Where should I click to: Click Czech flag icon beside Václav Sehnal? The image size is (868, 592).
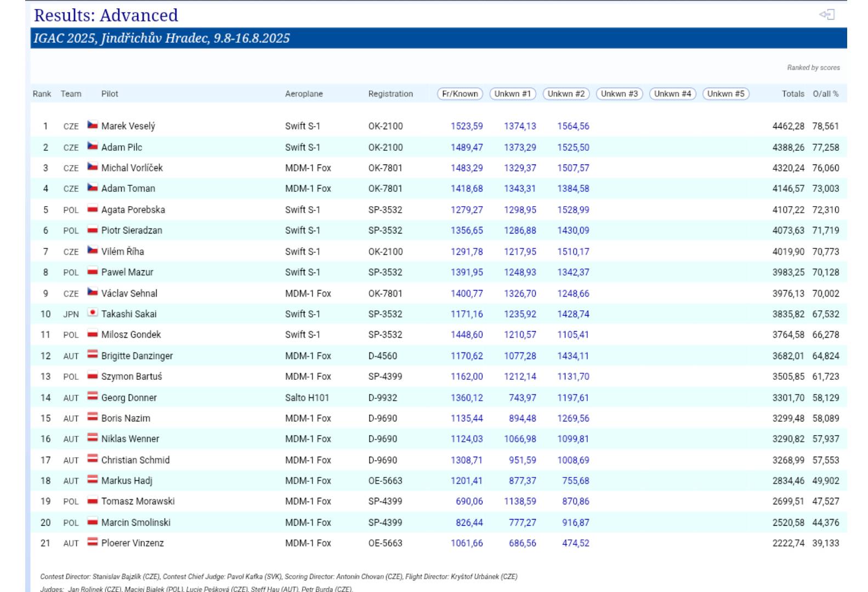(x=93, y=293)
